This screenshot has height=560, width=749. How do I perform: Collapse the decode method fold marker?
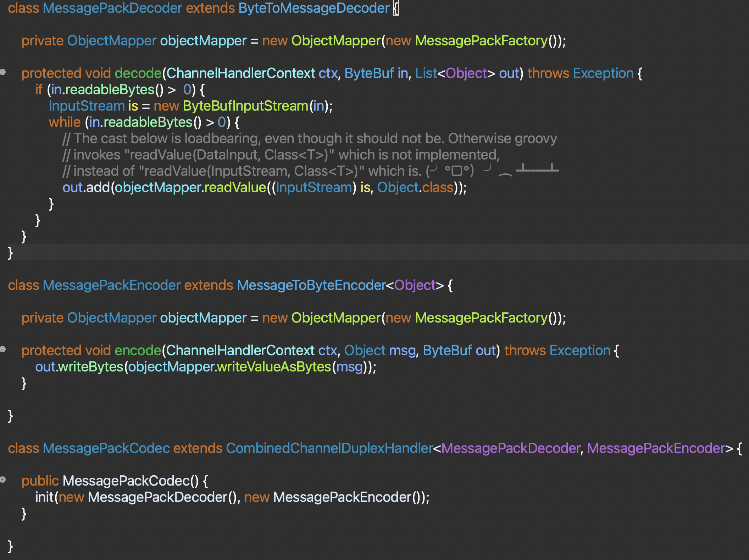pyautogui.click(x=3, y=72)
